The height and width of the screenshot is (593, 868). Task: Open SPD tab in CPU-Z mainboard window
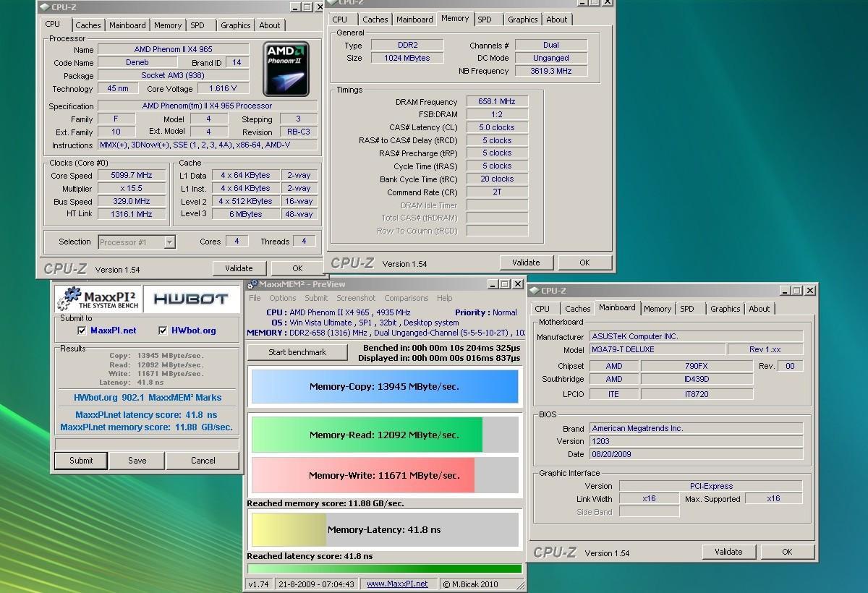687,309
